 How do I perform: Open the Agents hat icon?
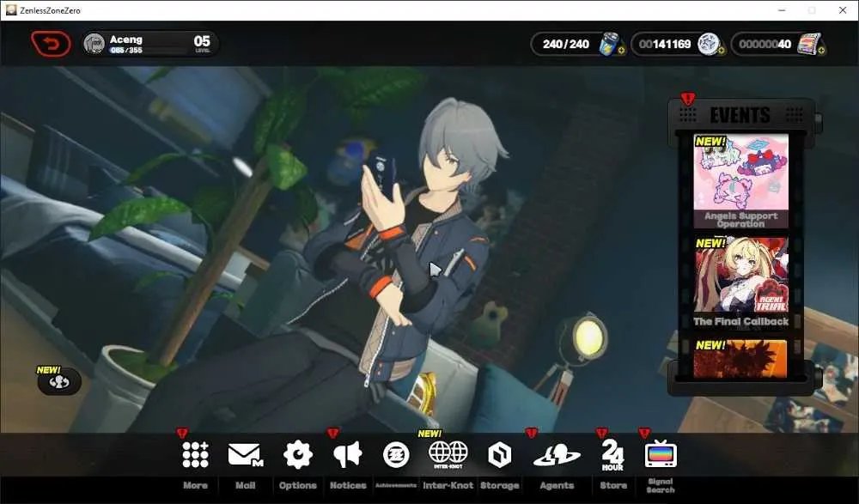[x=557, y=455]
